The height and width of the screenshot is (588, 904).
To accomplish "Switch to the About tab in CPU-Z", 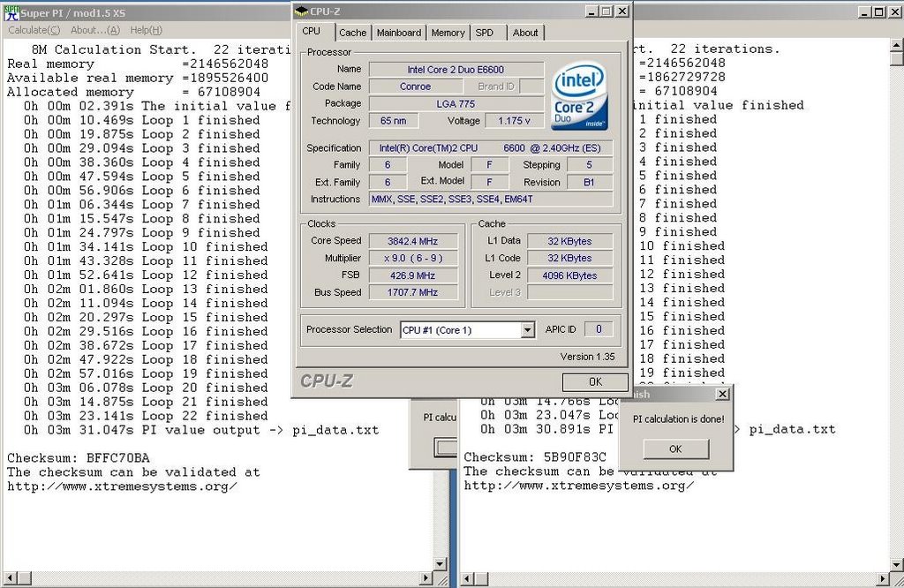I will (525, 33).
